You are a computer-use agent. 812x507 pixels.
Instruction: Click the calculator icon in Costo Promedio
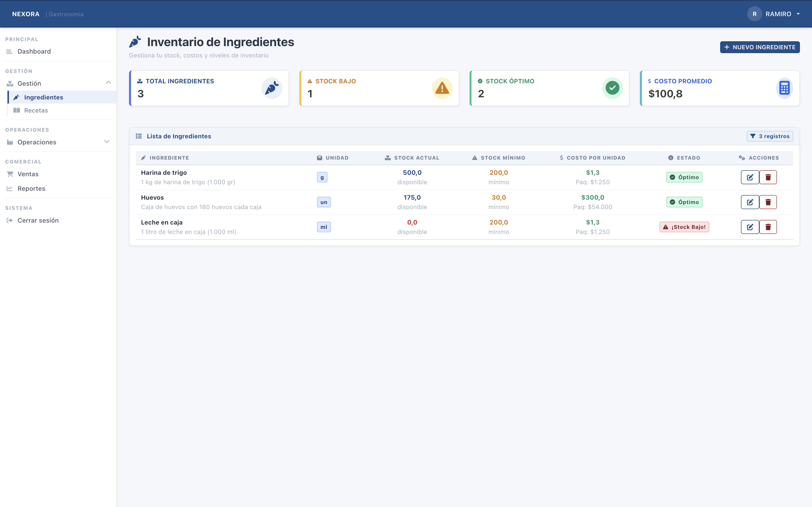coord(784,88)
